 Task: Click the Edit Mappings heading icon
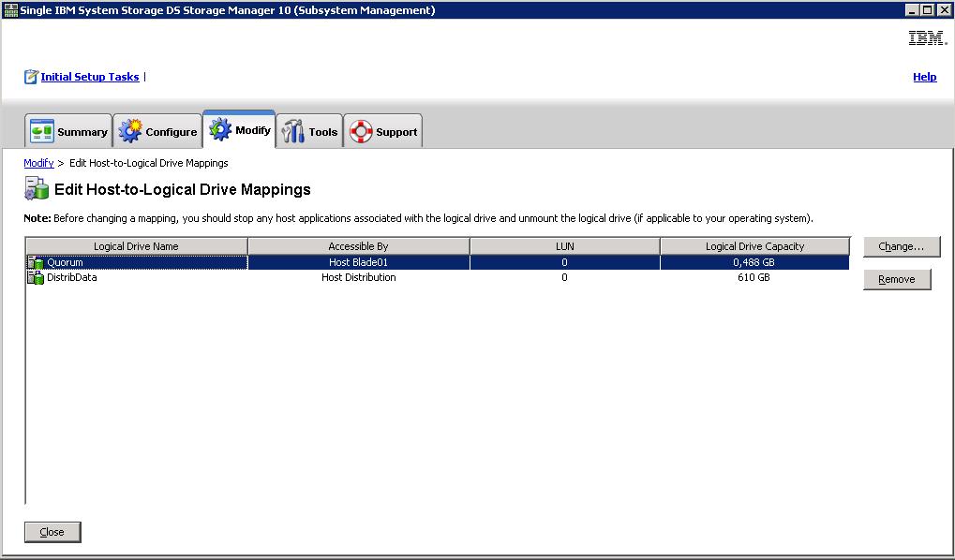(36, 189)
